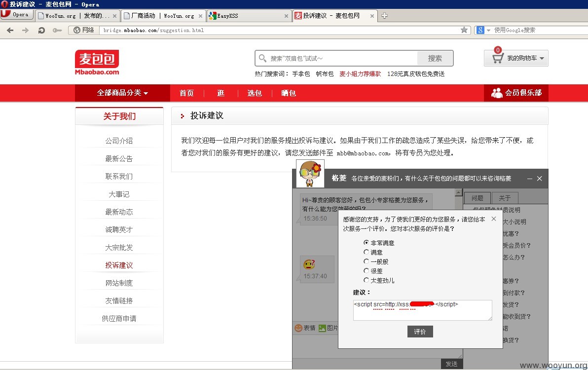Click the confused emoticon in chat message
Screen dimensions: 588x370
309,264
